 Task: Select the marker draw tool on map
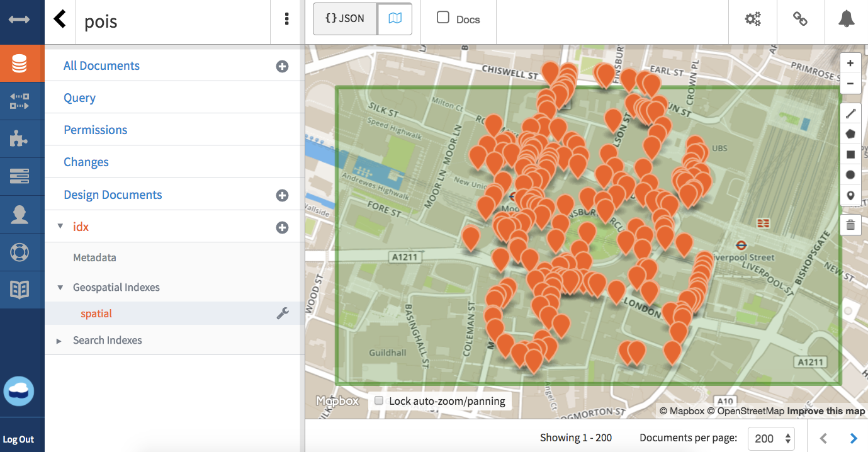point(850,196)
